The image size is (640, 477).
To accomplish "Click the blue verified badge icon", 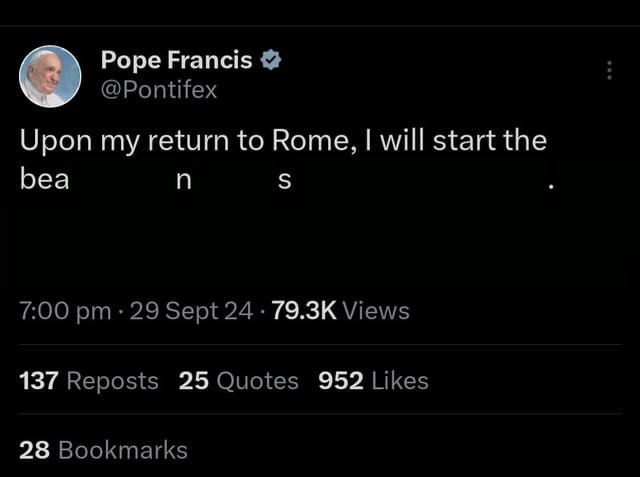I will click(271, 59).
